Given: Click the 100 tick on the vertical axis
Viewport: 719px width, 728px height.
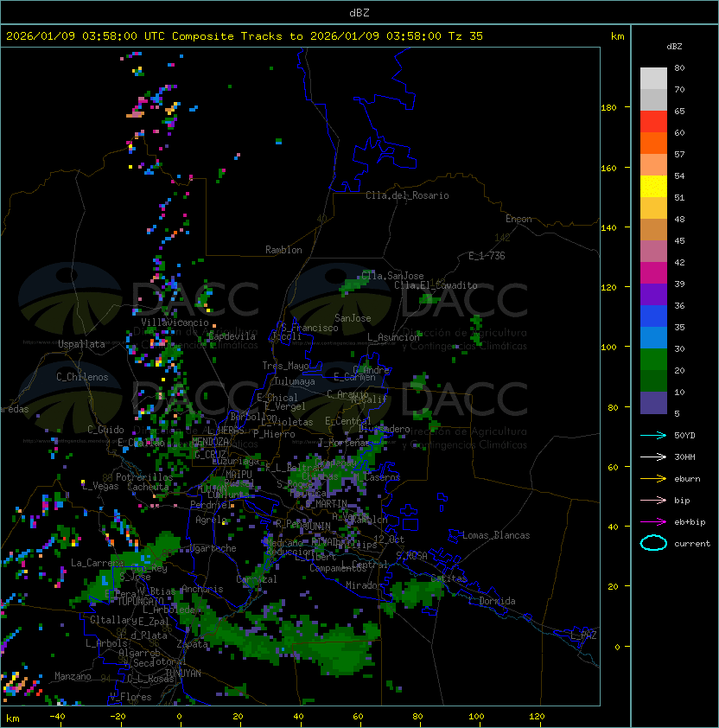Looking at the screenshot, I should pyautogui.click(x=608, y=348).
